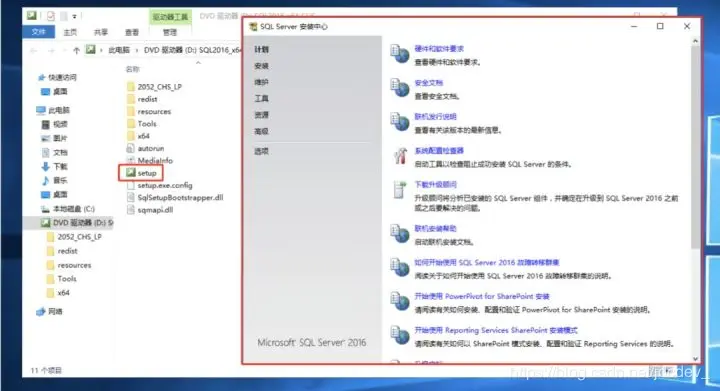The width and height of the screenshot is (720, 391).
Task: Go up one folder level with Up arrow
Action: click(76, 50)
